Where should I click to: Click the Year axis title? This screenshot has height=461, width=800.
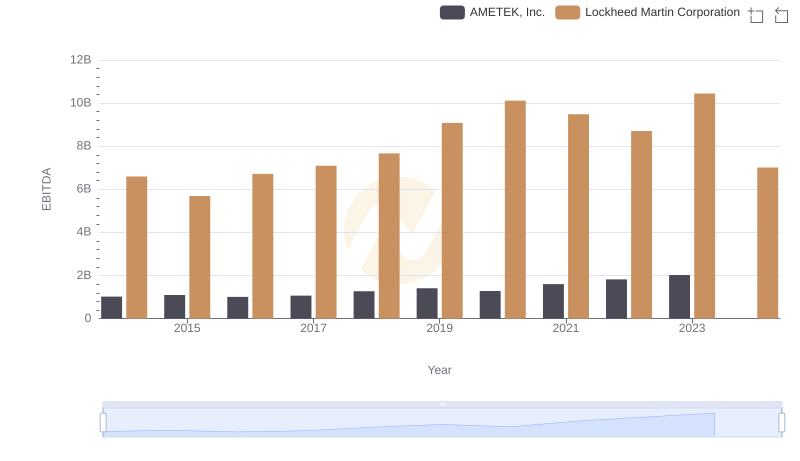point(439,370)
